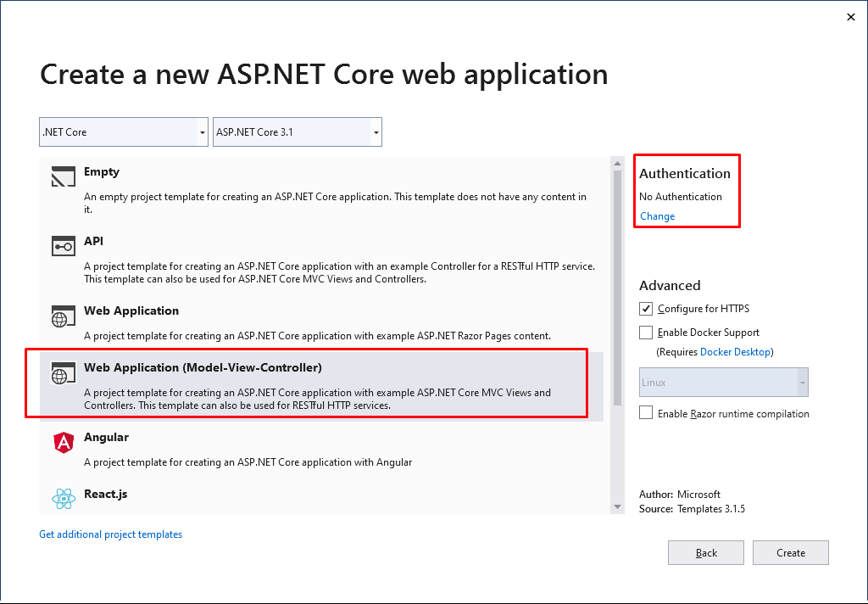Image resolution: width=868 pixels, height=604 pixels.
Task: Close the dialog with the X icon
Action: coord(851,17)
